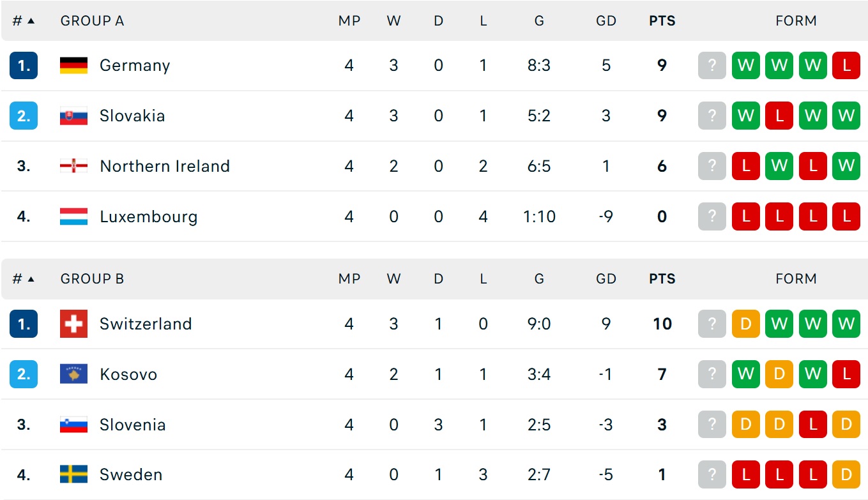This screenshot has height=500, width=868.
Task: Sort Group B by rank arrow
Action: 31,279
